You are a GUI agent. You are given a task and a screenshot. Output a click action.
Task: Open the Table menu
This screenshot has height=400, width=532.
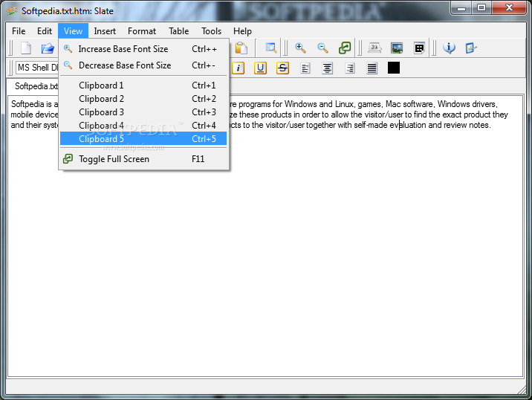click(179, 31)
